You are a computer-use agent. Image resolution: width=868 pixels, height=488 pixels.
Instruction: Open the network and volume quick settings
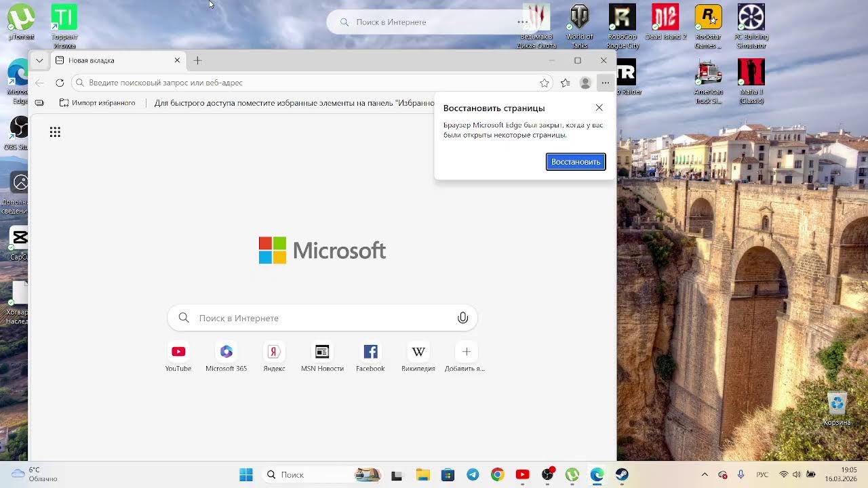(x=796, y=475)
